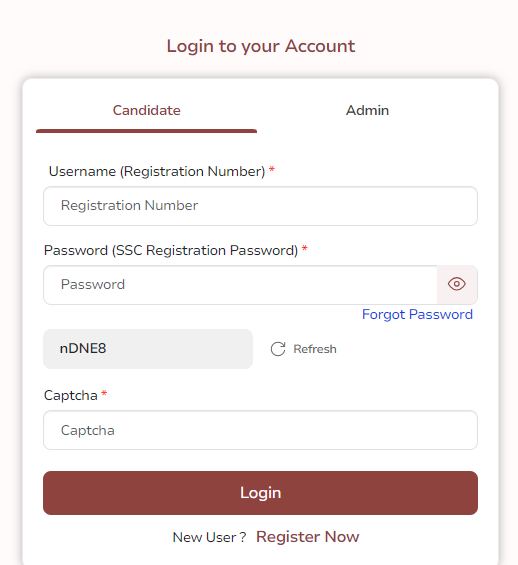Switch to the Admin tab
This screenshot has height=565, width=518.
click(x=367, y=110)
